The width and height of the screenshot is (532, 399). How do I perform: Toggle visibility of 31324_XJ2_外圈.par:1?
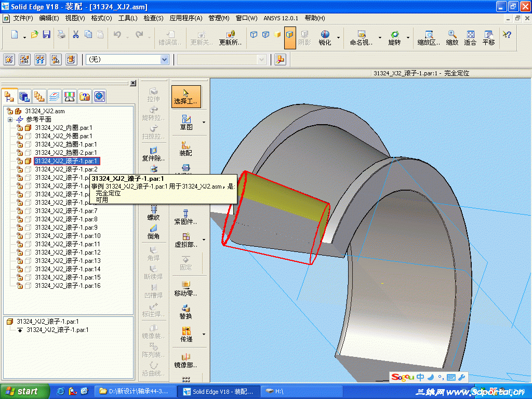coord(28,136)
